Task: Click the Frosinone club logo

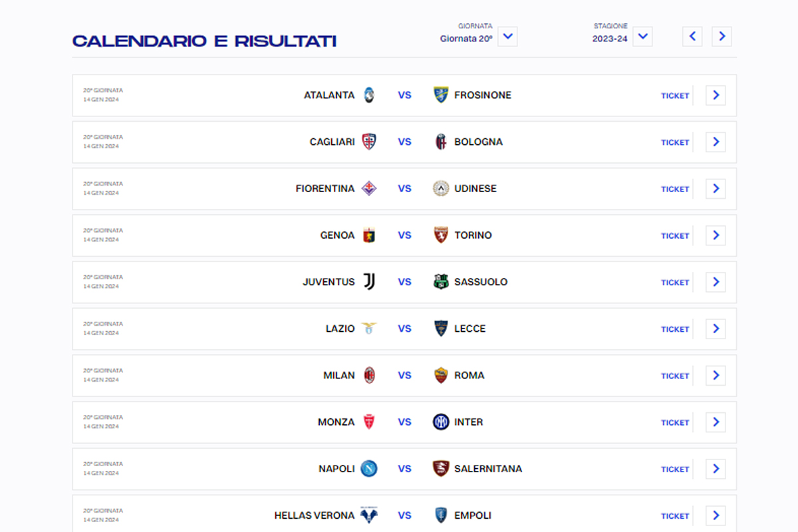Action: click(440, 95)
